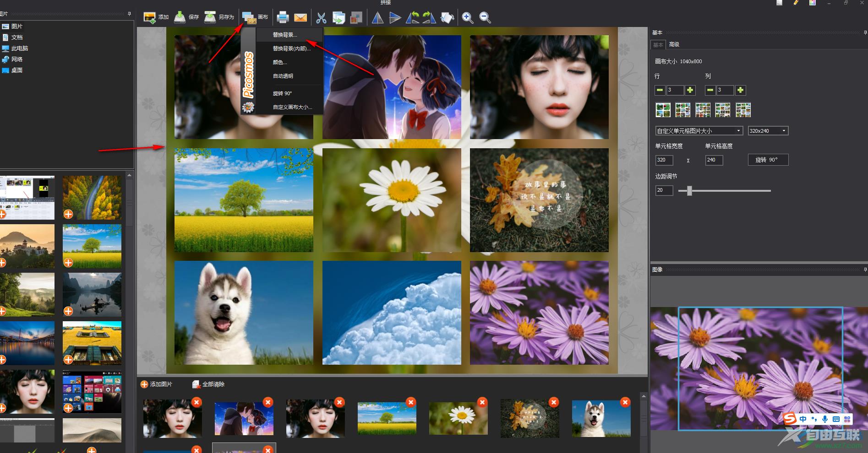This screenshot has width=868, height=453.
Task: Toggle the Sogou 中 language indicator
Action: click(803, 419)
